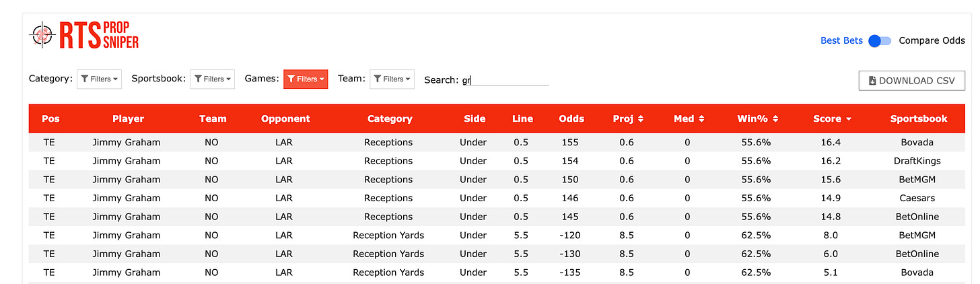This screenshot has height=284, width=980.
Task: Click Caesars in the Sportsbook column
Action: tap(917, 198)
